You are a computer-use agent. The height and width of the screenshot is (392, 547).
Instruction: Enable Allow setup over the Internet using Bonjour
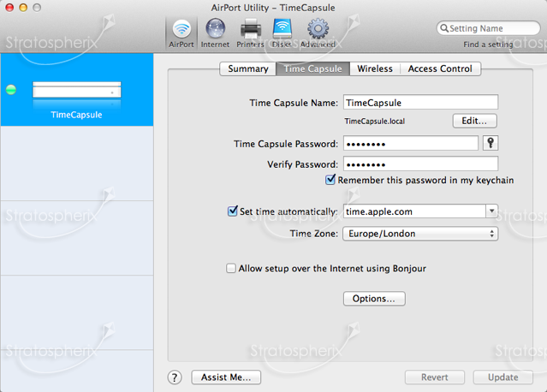pyautogui.click(x=230, y=268)
